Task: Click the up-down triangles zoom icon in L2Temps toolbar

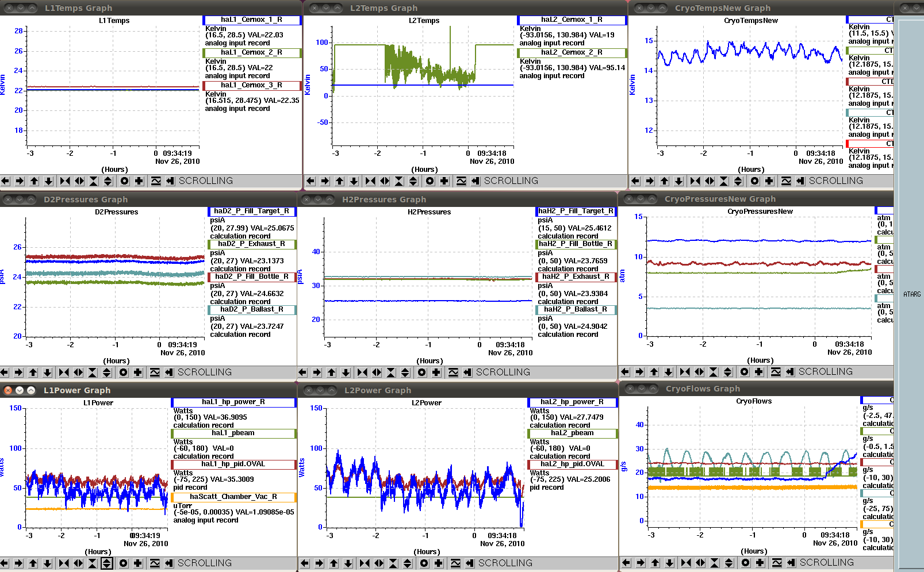Action: point(413,181)
